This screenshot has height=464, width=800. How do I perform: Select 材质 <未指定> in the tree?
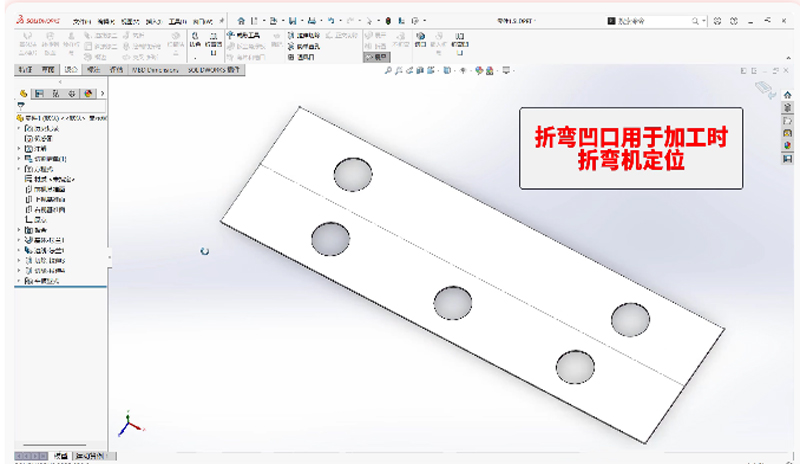click(x=50, y=179)
